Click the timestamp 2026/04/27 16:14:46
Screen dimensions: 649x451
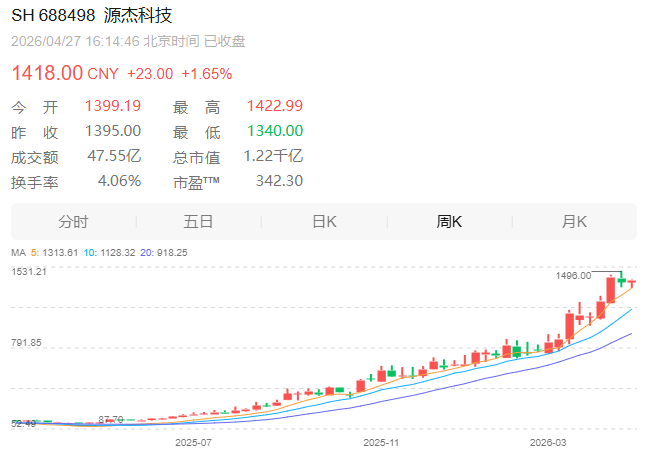[75, 41]
